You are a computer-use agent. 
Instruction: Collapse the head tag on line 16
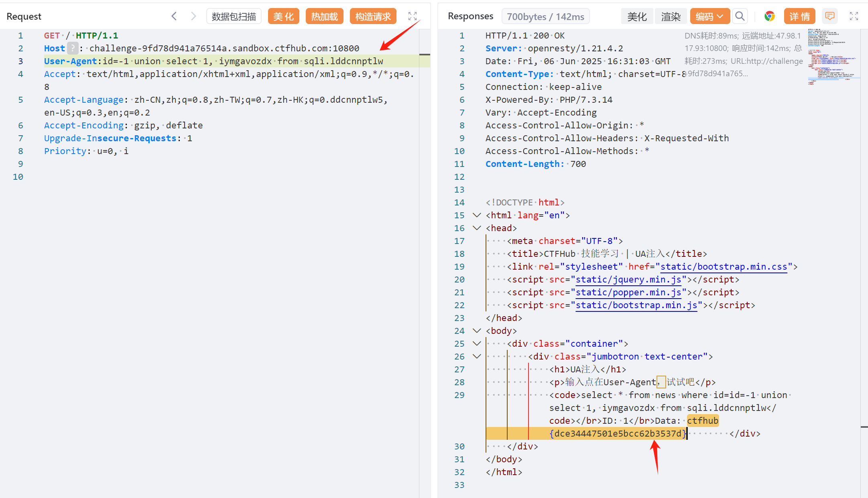point(477,228)
